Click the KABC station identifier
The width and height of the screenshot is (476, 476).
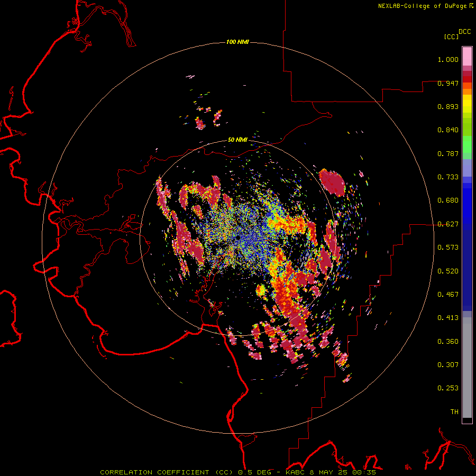[296, 472]
